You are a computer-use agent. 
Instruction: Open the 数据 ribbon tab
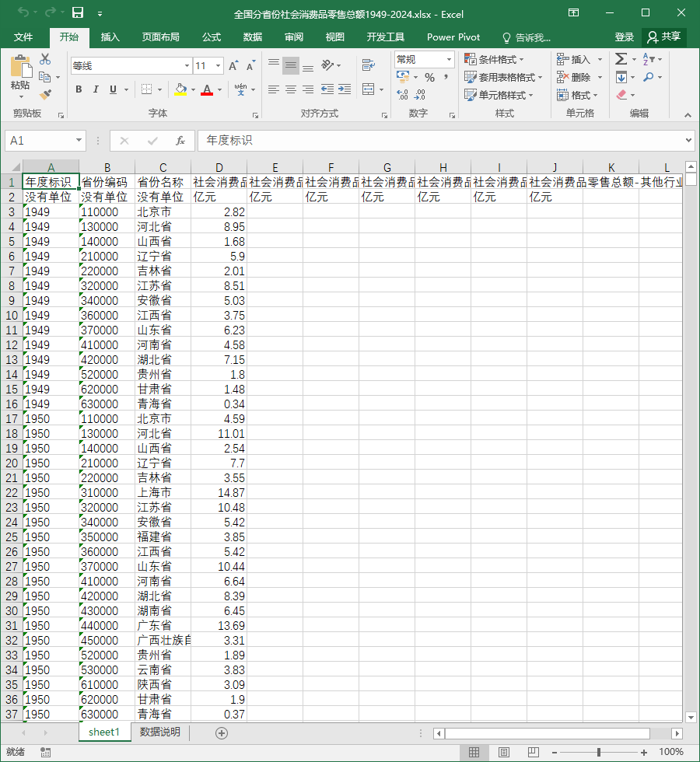[253, 37]
